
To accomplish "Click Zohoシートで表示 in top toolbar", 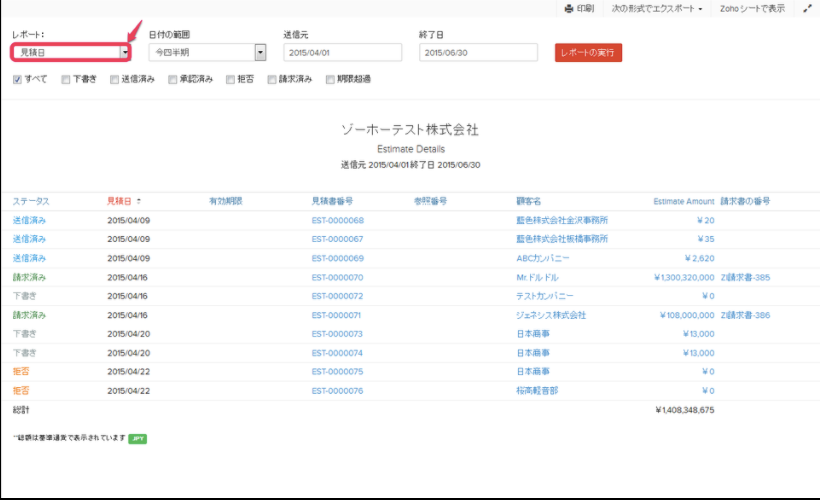I will click(x=752, y=8).
